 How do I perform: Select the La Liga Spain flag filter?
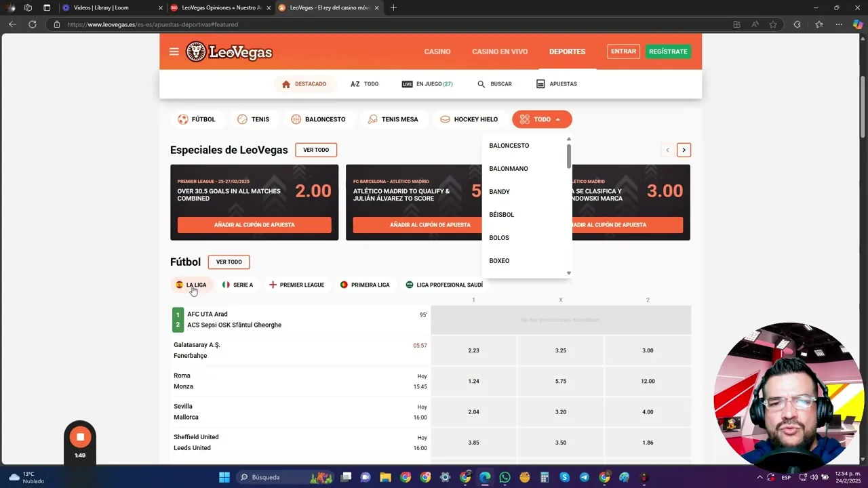tap(191, 285)
